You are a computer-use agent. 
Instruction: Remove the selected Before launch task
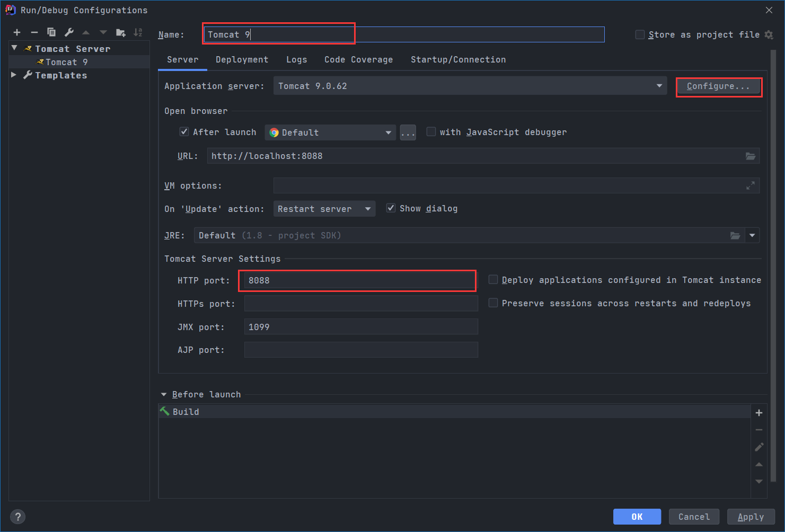(759, 430)
